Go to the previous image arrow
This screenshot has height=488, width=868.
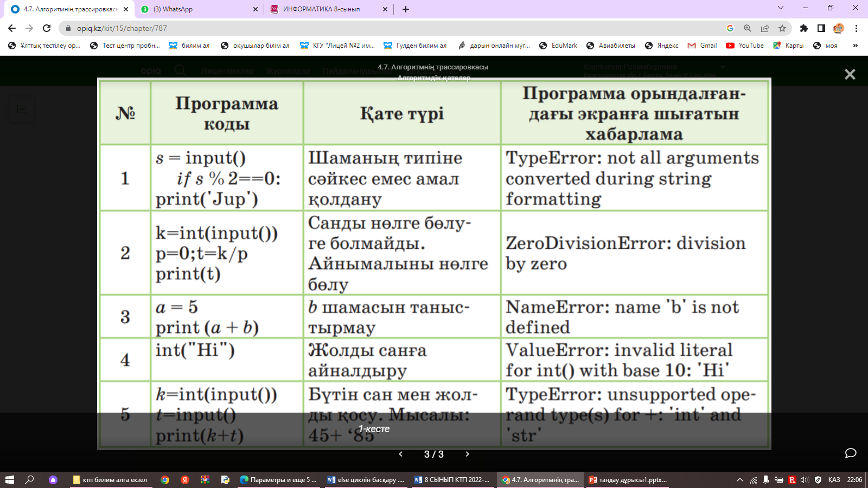pos(401,454)
